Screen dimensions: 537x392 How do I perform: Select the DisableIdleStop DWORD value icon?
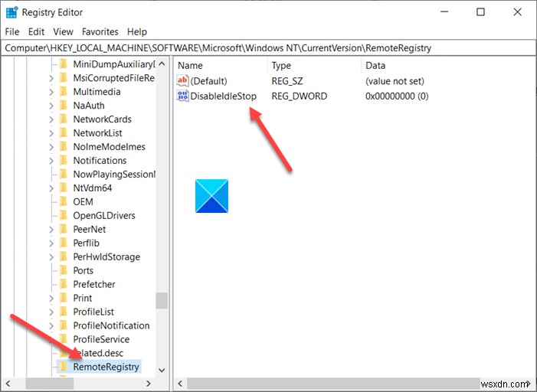[x=182, y=96]
